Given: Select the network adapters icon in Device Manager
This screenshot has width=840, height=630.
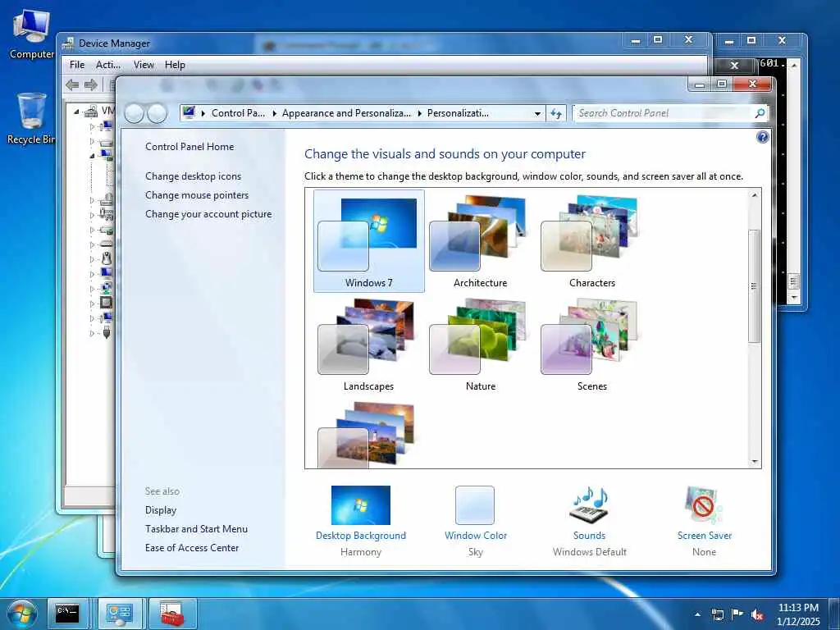Looking at the screenshot, I should [107, 288].
